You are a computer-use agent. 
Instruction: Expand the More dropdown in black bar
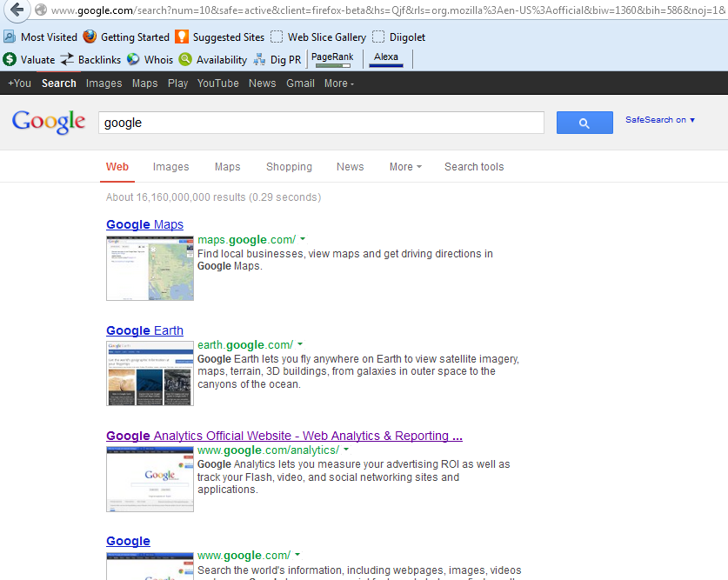pos(339,83)
